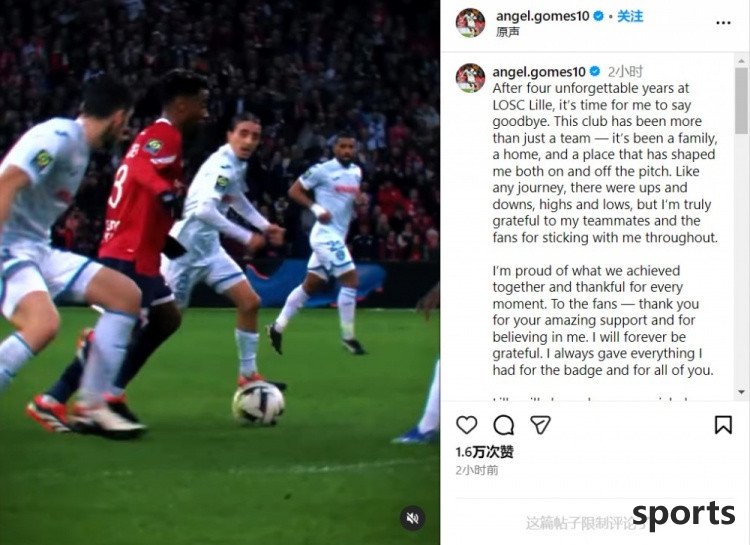Screen dimensions: 750x545
Task: Unmute the video with speaker icon
Action: [413, 518]
